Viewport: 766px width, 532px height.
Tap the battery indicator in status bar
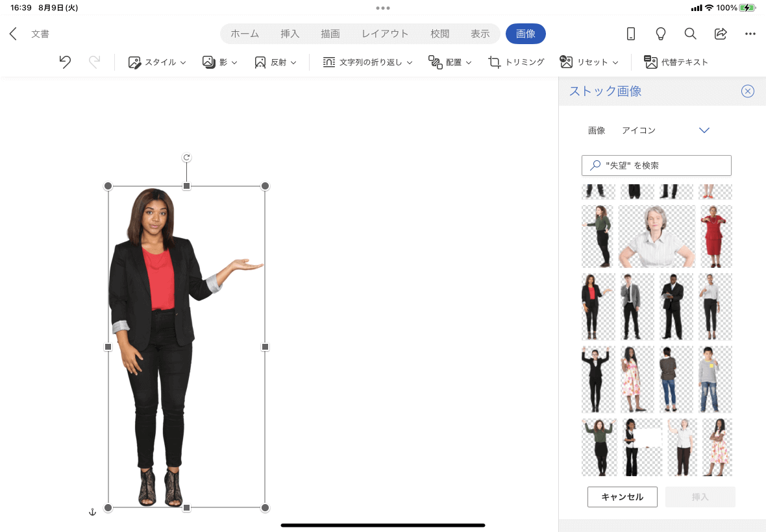[x=747, y=8]
